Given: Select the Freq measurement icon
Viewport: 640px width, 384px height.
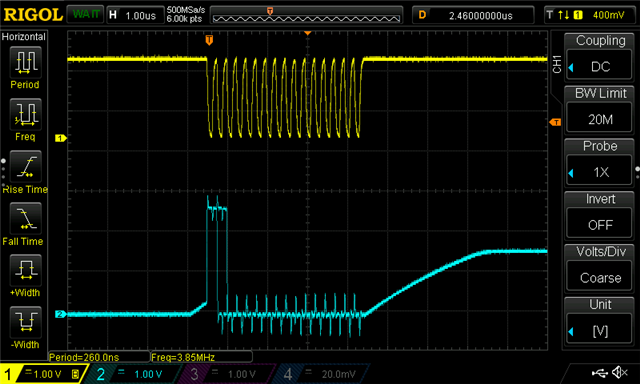Looking at the screenshot, I should pyautogui.click(x=25, y=114).
